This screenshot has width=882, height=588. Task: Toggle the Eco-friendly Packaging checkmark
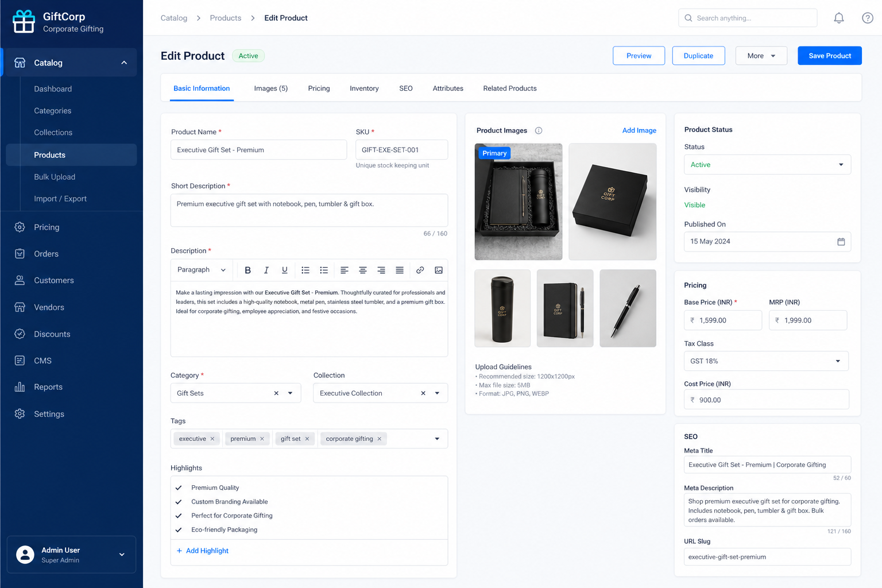[179, 530]
